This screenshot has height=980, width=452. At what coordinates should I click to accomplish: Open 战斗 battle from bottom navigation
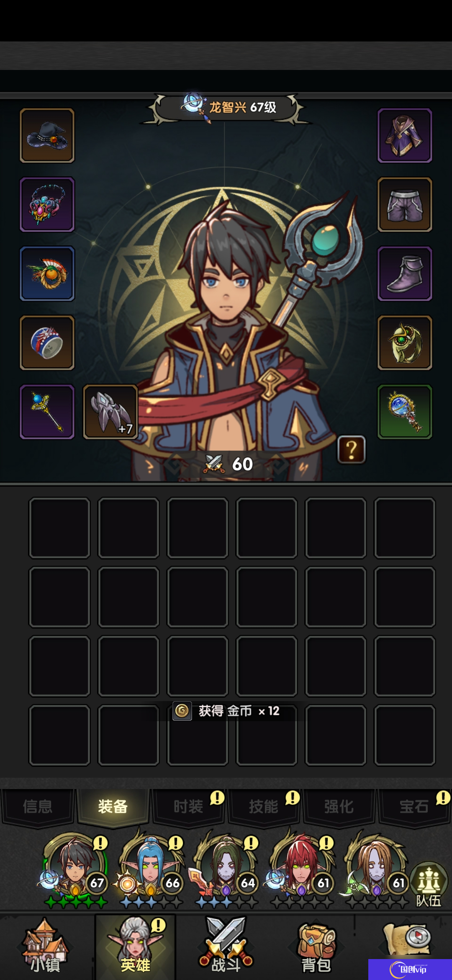tap(226, 947)
